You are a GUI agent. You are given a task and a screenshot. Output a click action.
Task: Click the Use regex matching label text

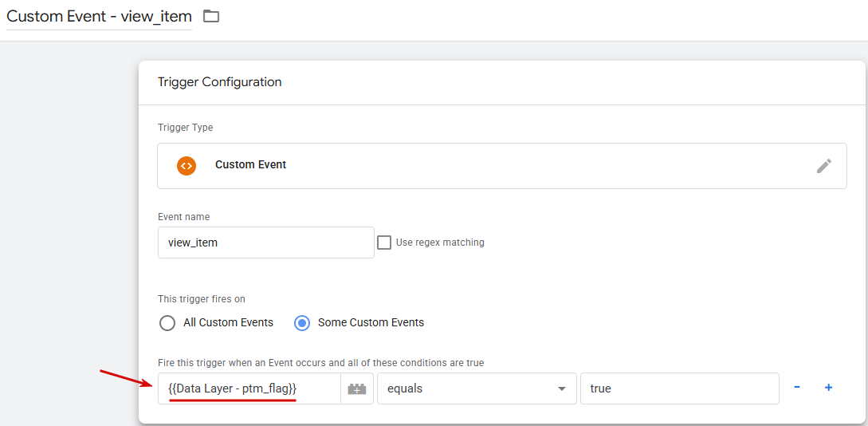(440, 242)
